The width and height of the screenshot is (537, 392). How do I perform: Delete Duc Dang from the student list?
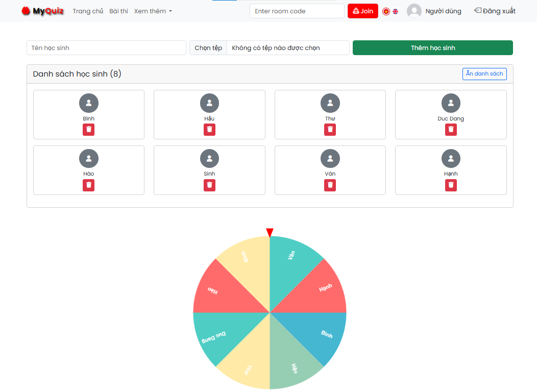(451, 130)
